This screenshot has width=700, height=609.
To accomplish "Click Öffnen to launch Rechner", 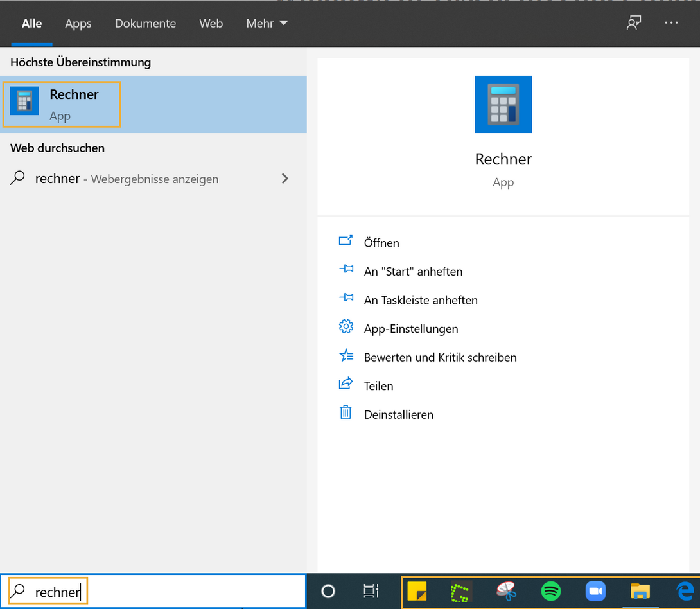I will 381,242.
